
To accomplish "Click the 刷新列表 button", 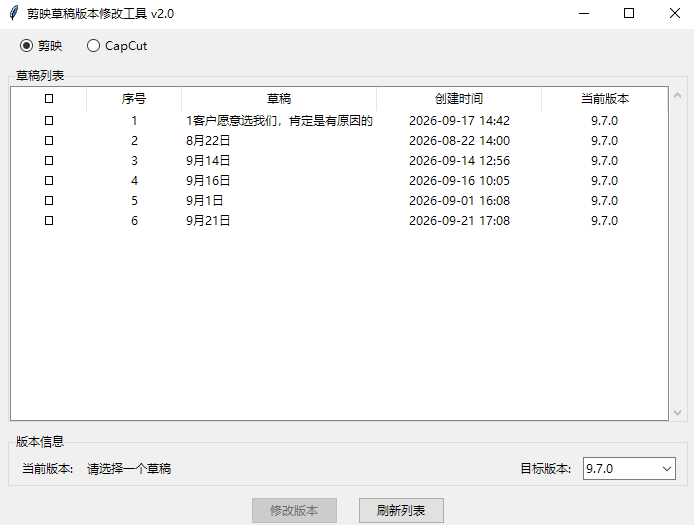I will (x=401, y=510).
